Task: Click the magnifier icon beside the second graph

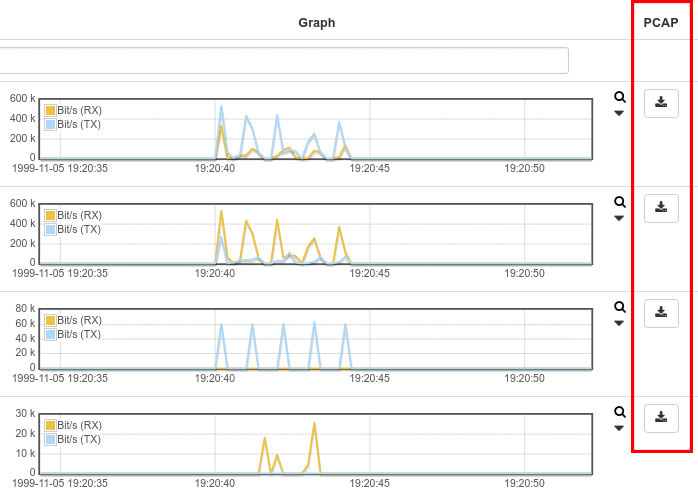Action: click(x=620, y=202)
